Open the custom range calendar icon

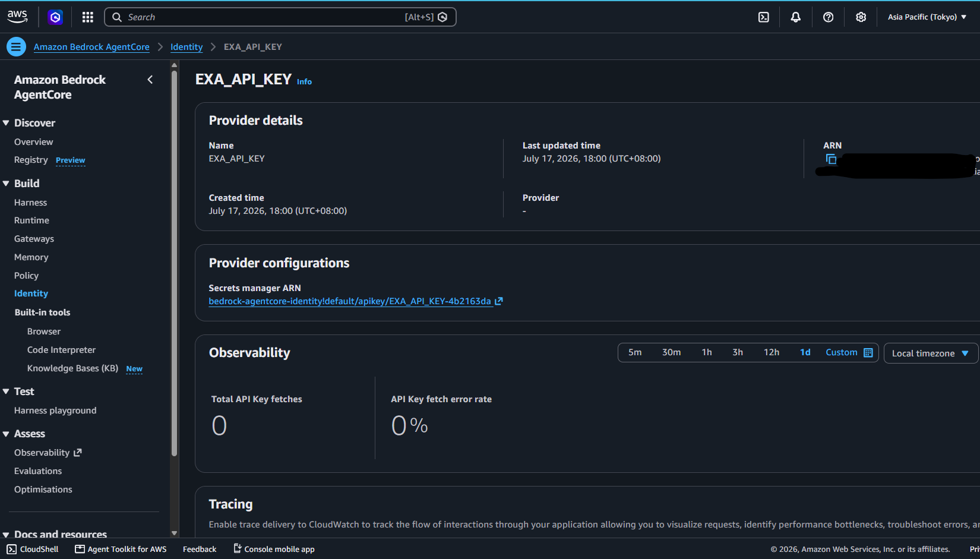(868, 352)
